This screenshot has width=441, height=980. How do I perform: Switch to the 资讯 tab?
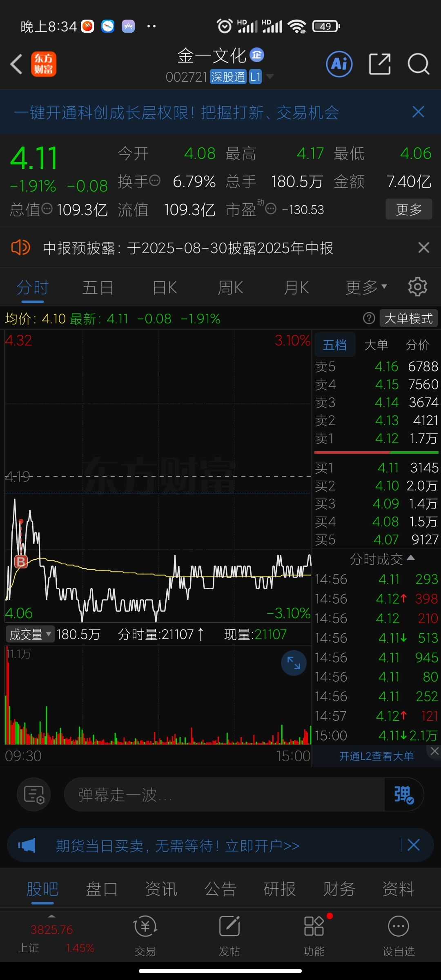coord(161,889)
